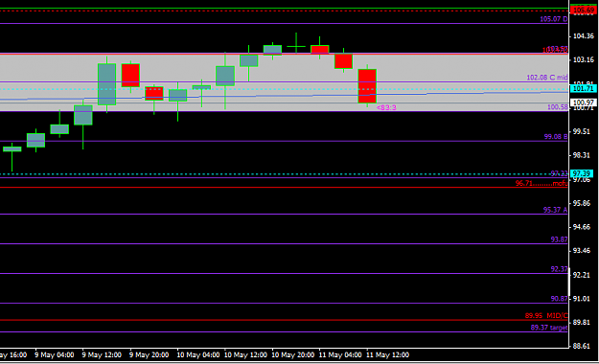Select the white 100.97 current price tag
The width and height of the screenshot is (599, 364).
pyautogui.click(x=584, y=102)
